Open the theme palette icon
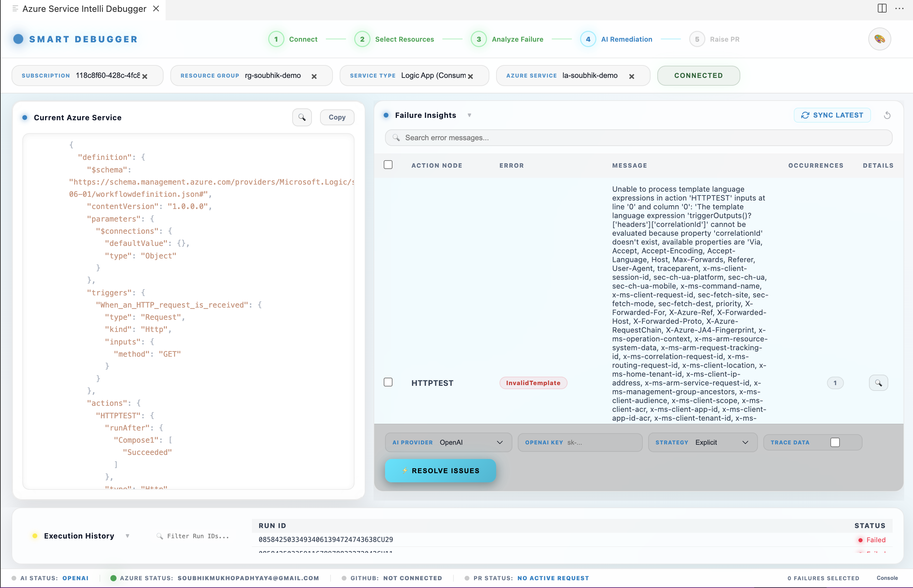Viewport: 913px width, 588px height. coord(879,39)
